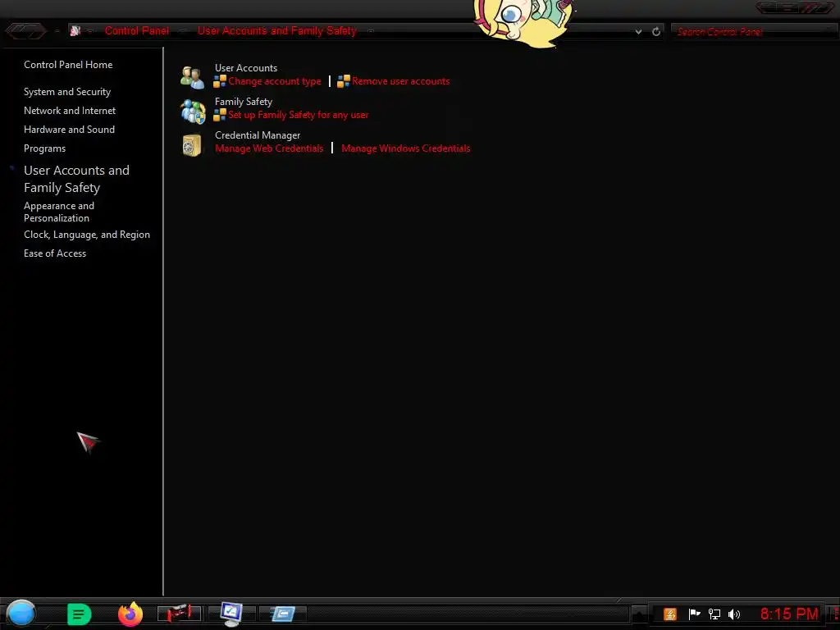Viewport: 840px width, 630px height.
Task: Open Programs category
Action: pyautogui.click(x=44, y=149)
